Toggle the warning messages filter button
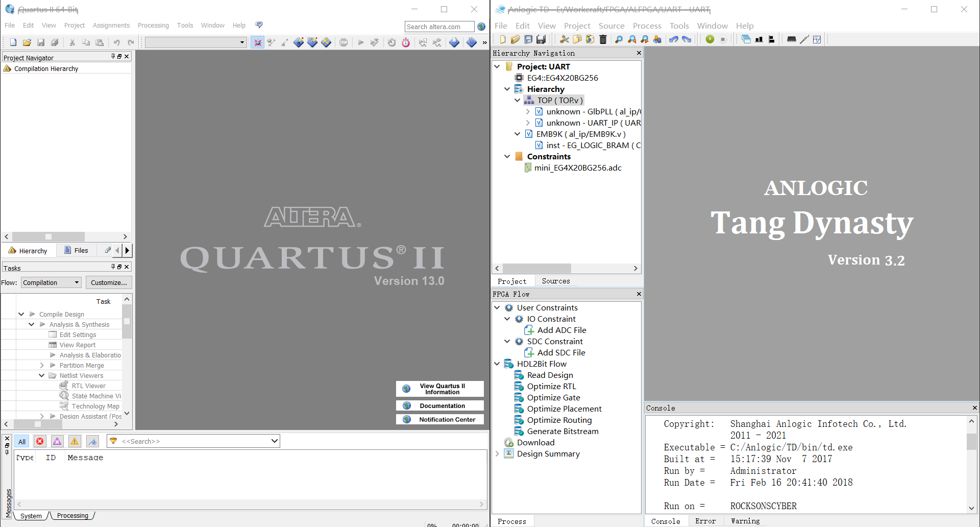This screenshot has width=980, height=527. [75, 441]
